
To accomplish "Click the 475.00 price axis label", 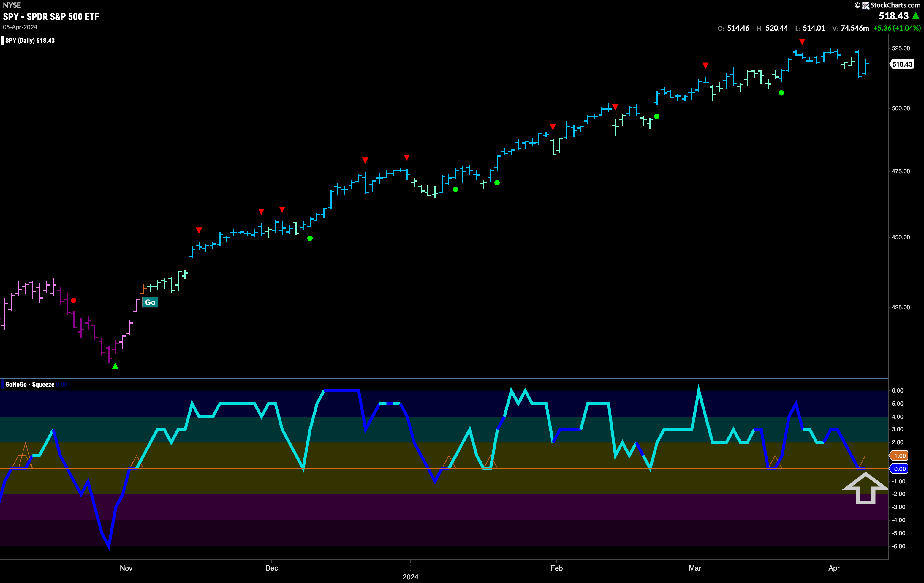I will [901, 171].
